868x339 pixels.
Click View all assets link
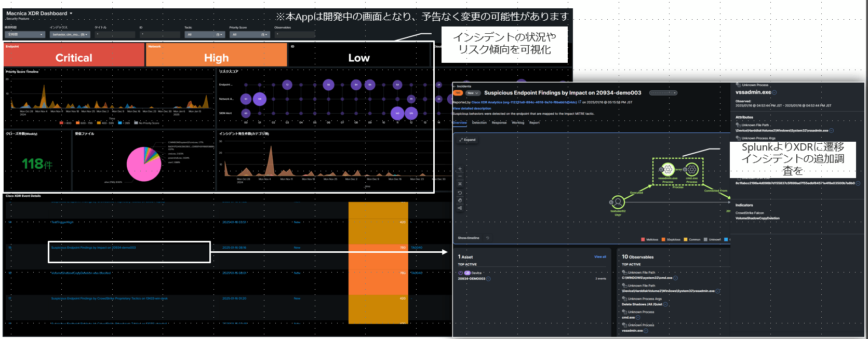(600, 256)
